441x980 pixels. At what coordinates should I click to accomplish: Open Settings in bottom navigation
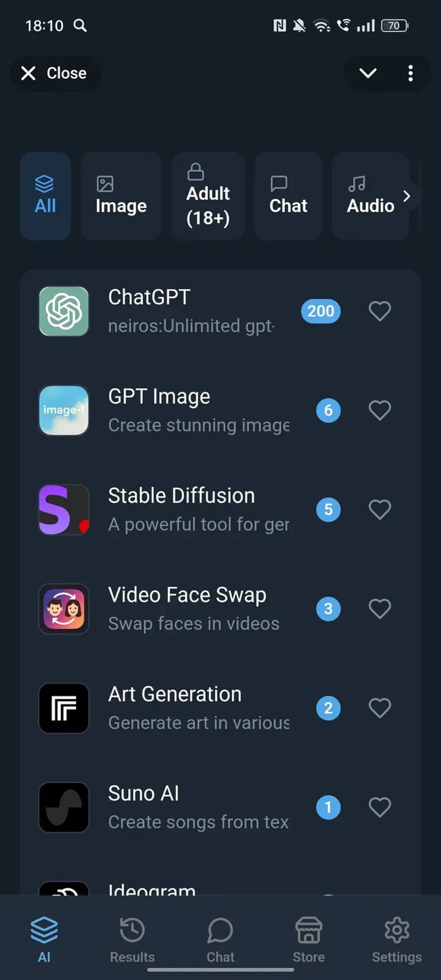pyautogui.click(x=396, y=940)
